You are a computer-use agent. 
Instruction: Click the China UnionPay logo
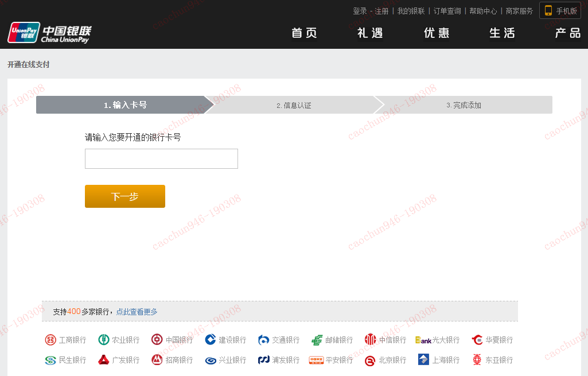49,33
